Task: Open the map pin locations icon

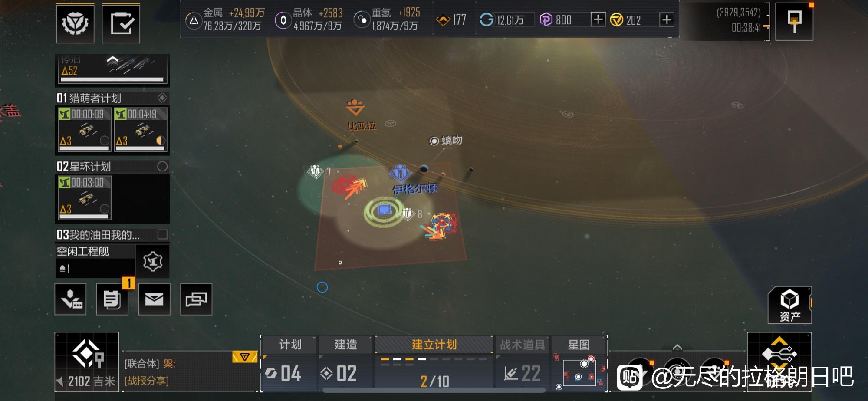Action: (x=70, y=299)
